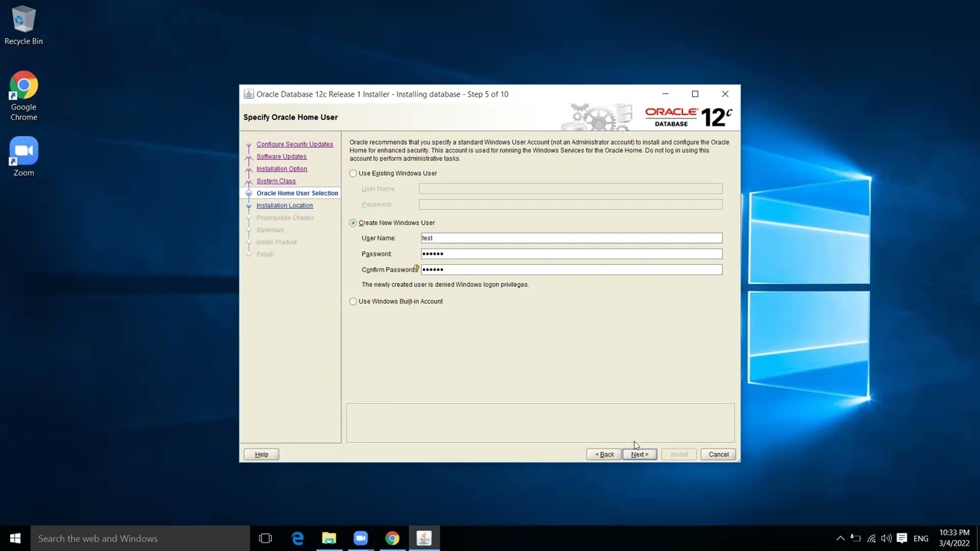The height and width of the screenshot is (551, 980).
Task: Open the Zoom desktop shortcut
Action: click(24, 157)
